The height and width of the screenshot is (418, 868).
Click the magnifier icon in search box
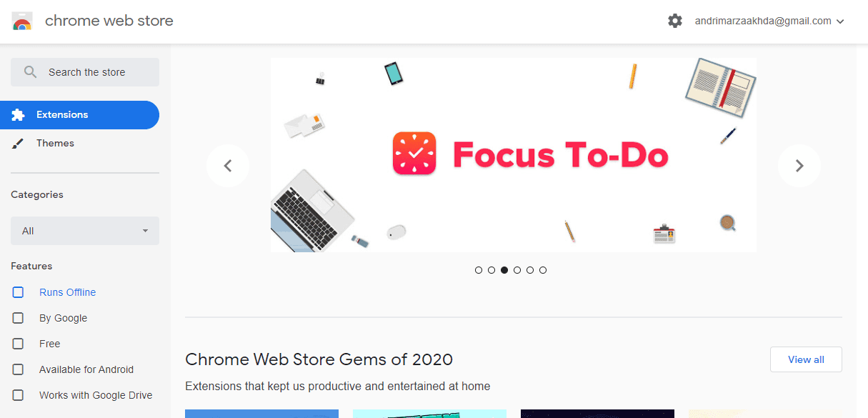30,72
